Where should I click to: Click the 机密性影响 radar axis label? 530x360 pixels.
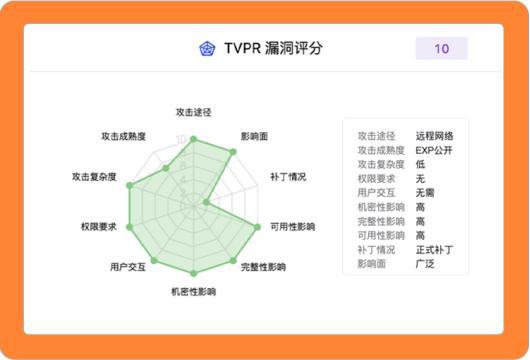pyautogui.click(x=194, y=291)
